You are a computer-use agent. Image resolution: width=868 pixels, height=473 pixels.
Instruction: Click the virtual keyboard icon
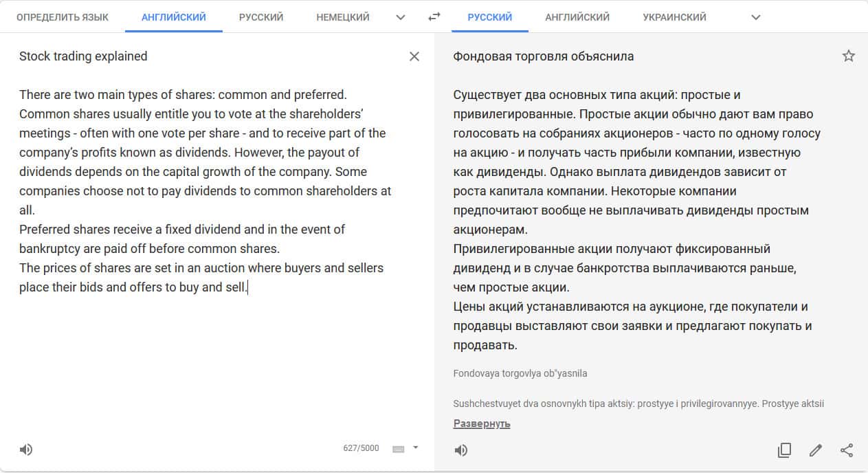[x=399, y=449]
